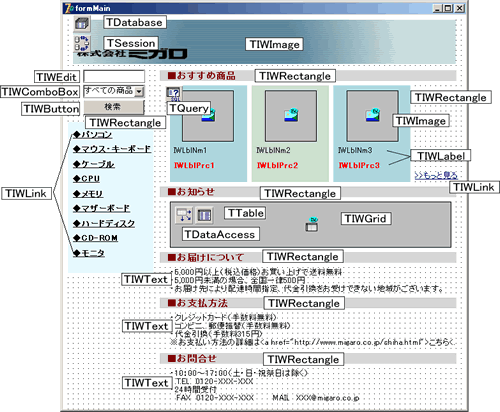Open the すべての商品 combo box dropdown

click(140, 91)
